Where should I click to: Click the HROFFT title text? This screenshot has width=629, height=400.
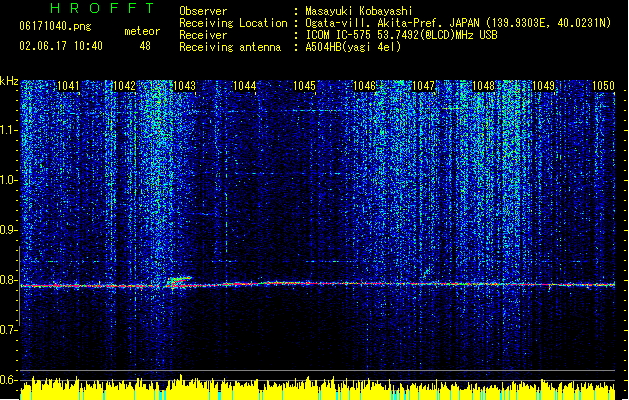pos(103,8)
